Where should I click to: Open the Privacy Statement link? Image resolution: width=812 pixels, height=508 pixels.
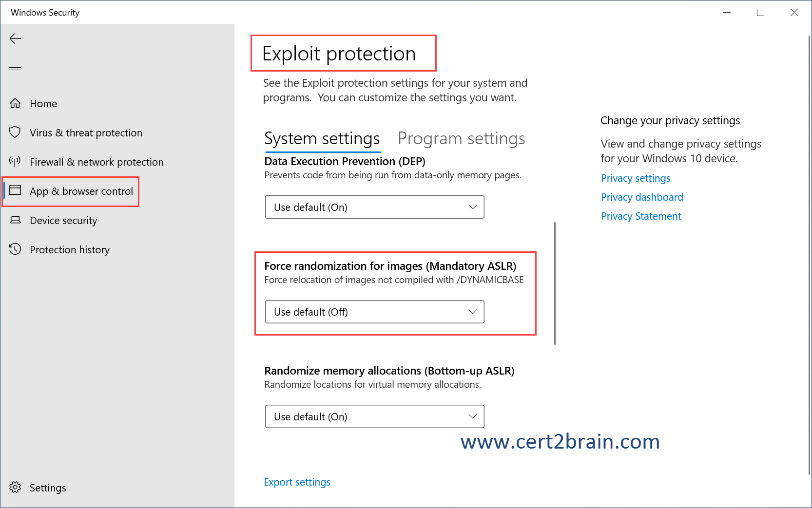(640, 216)
